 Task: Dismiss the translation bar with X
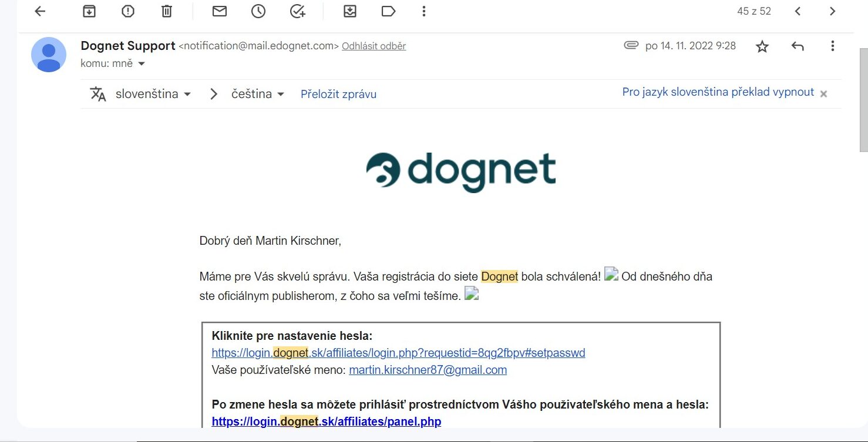pyautogui.click(x=823, y=94)
